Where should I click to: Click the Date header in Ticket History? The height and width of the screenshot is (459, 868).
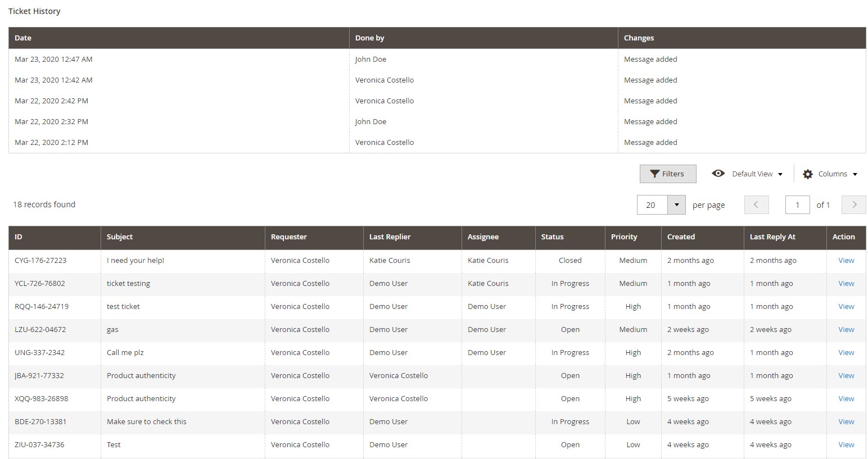point(179,38)
